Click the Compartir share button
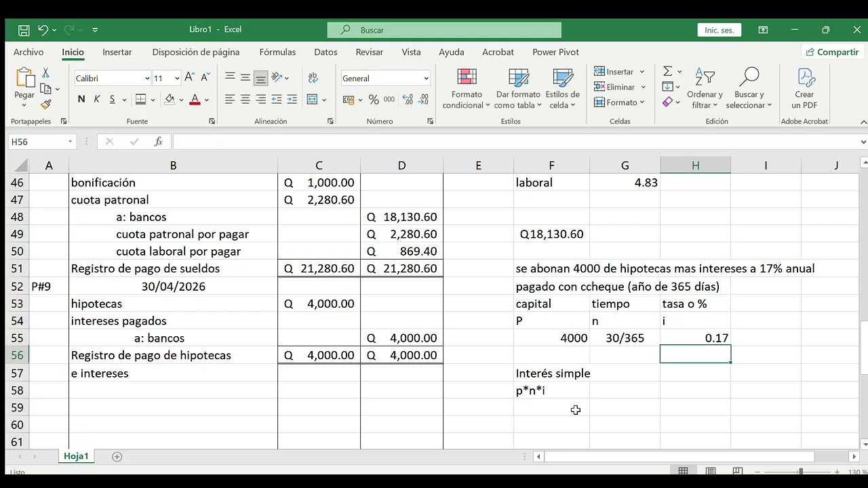Screen dimensions: 868x488 pos(831,52)
